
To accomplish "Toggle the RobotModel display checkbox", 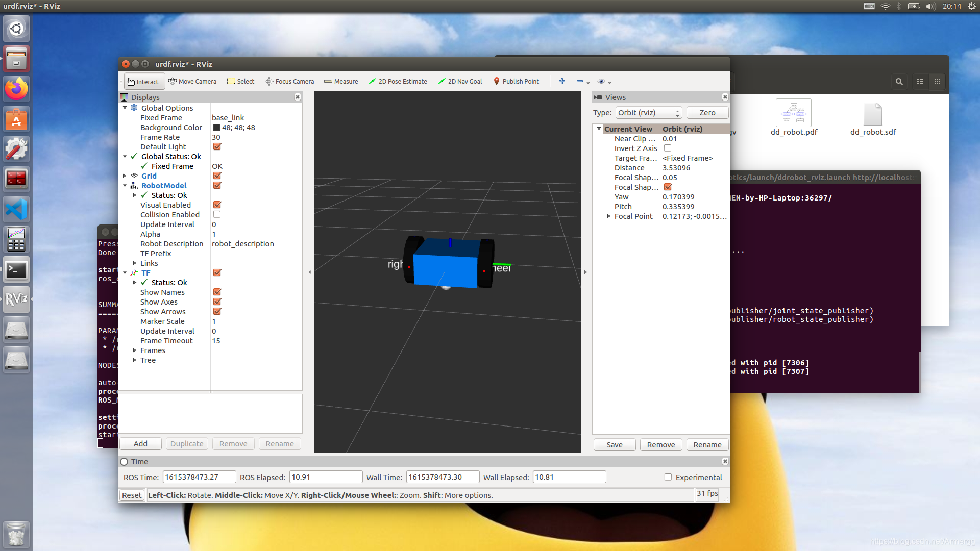I will (x=217, y=186).
